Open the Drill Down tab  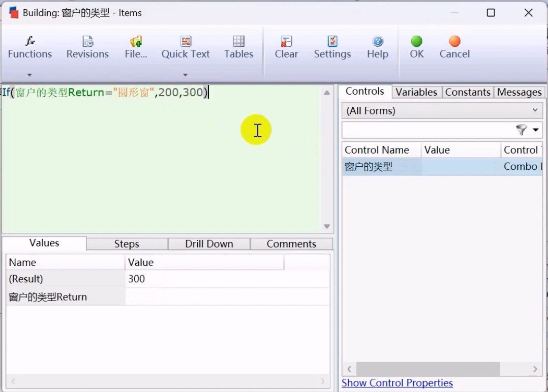208,244
